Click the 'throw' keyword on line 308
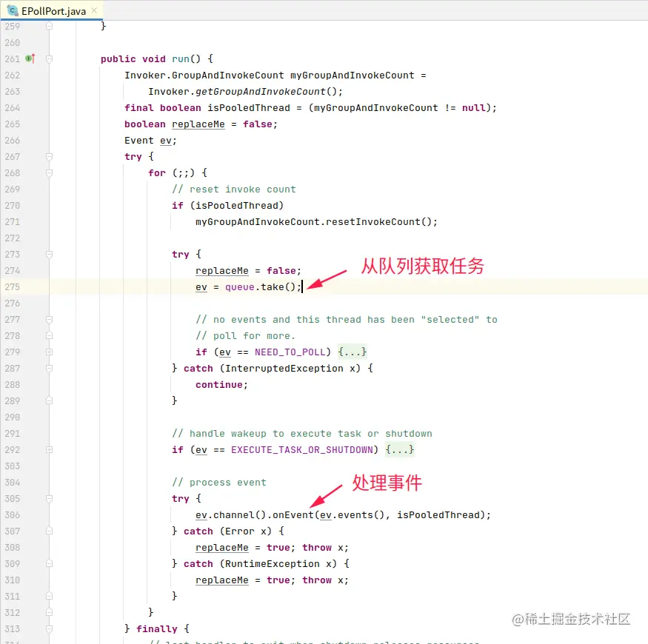648x644 pixels. click(x=316, y=547)
